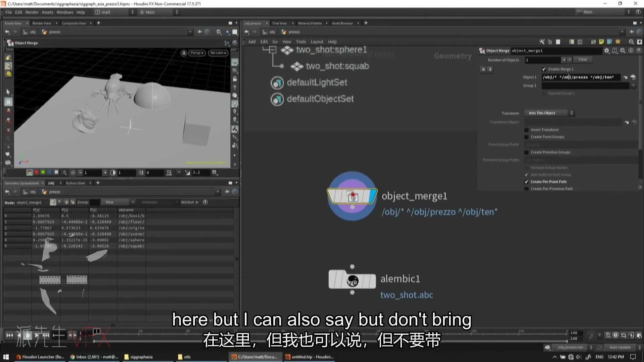This screenshot has height=362, width=644.
Task: Click the Auto Update mode button
Action: pyautogui.click(x=620, y=347)
